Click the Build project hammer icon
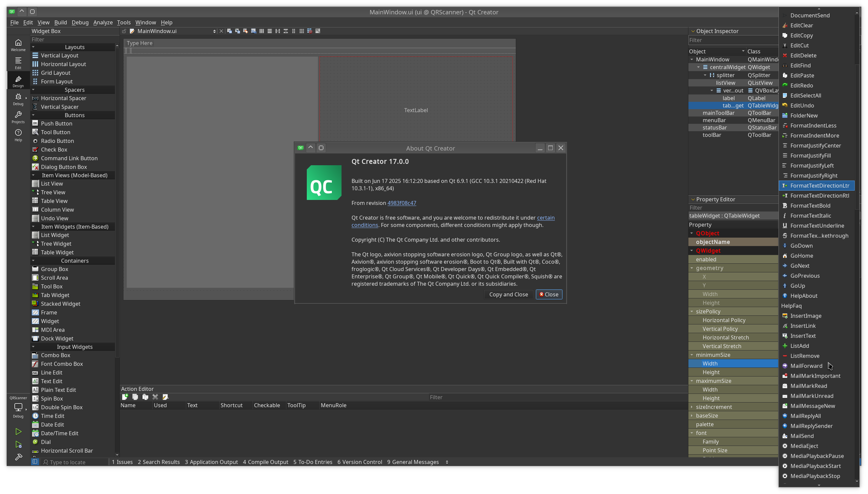Image resolution: width=868 pixels, height=494 pixels. (18, 457)
